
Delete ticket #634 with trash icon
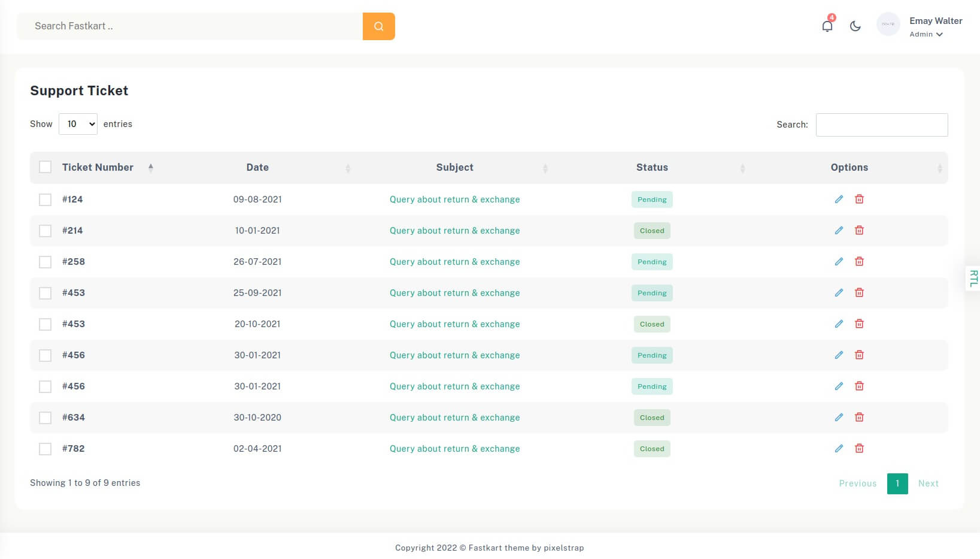point(859,418)
